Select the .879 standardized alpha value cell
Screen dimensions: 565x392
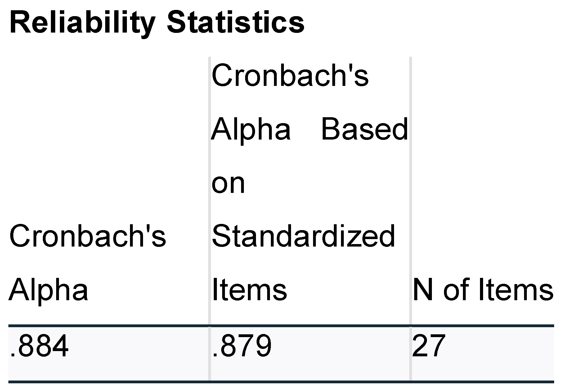pyautogui.click(x=242, y=345)
